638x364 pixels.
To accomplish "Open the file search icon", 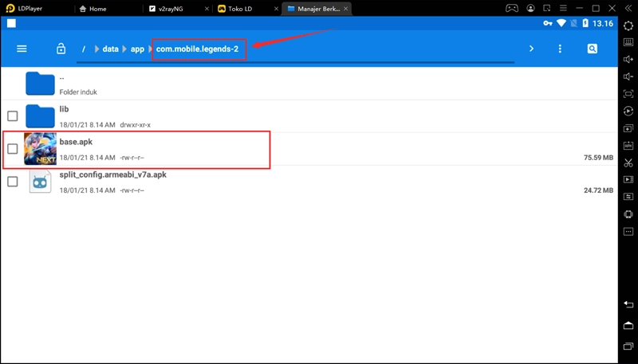I will [592, 49].
